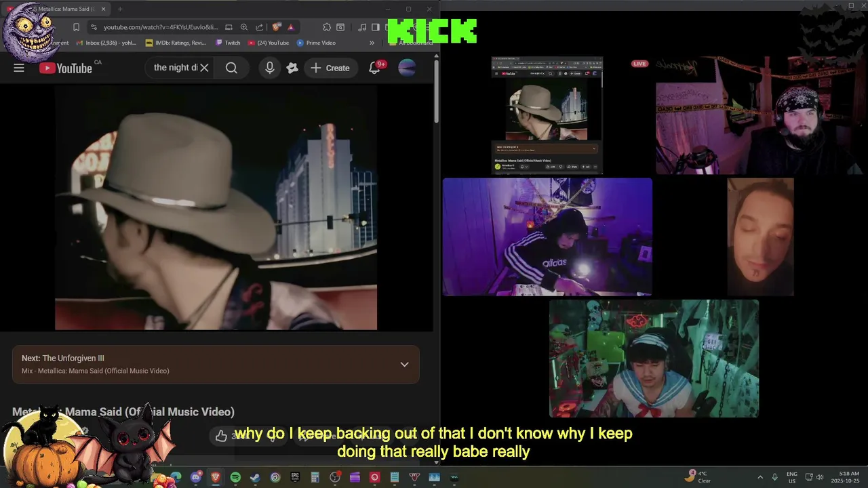This screenshot has height=488, width=868.
Task: Click the YouTube page vertical scrollbar
Action: click(436, 91)
